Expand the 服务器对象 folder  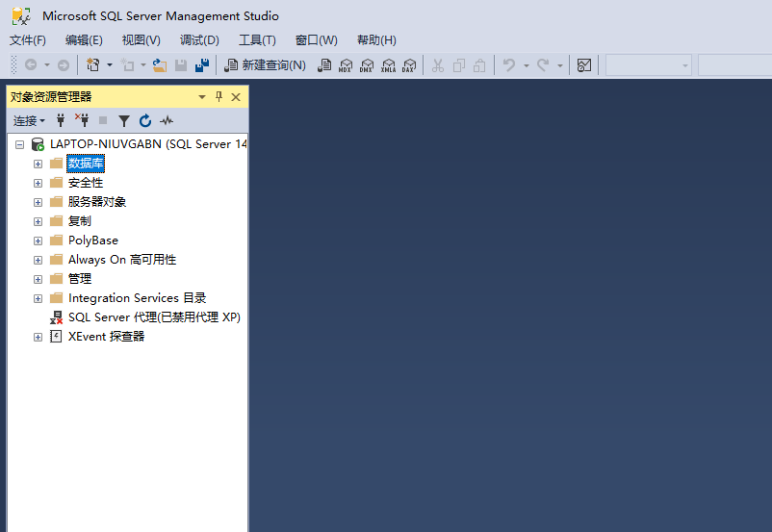pos(38,202)
